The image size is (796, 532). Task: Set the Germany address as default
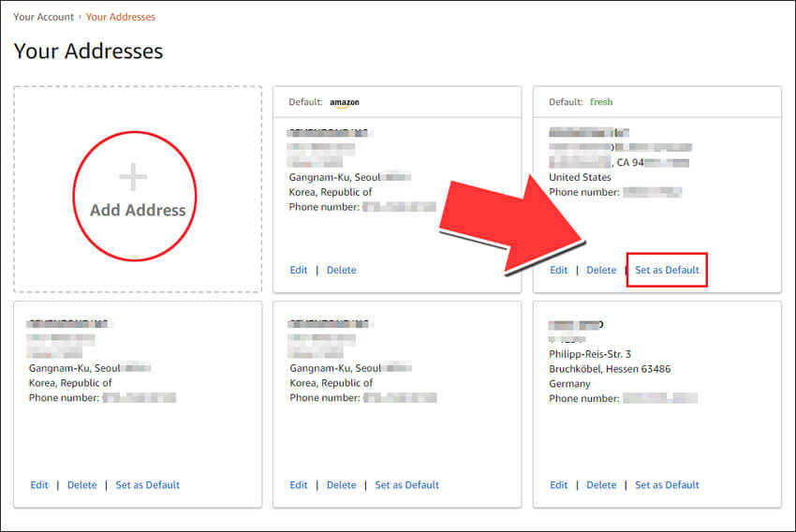click(x=667, y=485)
